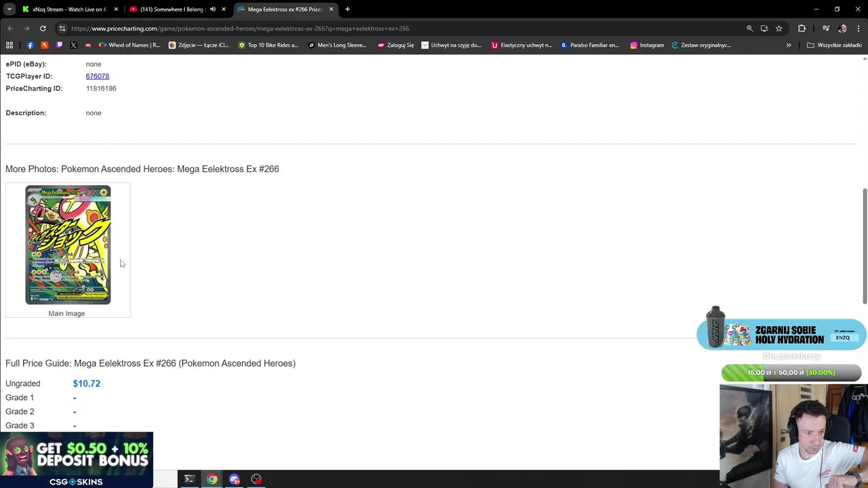Click the Mega Eelektross Ex card main image
This screenshot has height=488, width=868.
click(68, 245)
